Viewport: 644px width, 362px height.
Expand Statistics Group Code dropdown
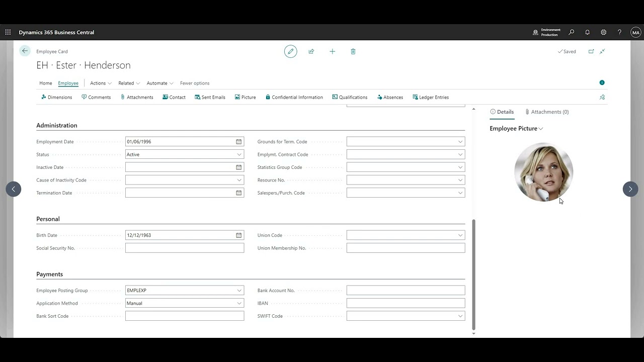click(460, 167)
